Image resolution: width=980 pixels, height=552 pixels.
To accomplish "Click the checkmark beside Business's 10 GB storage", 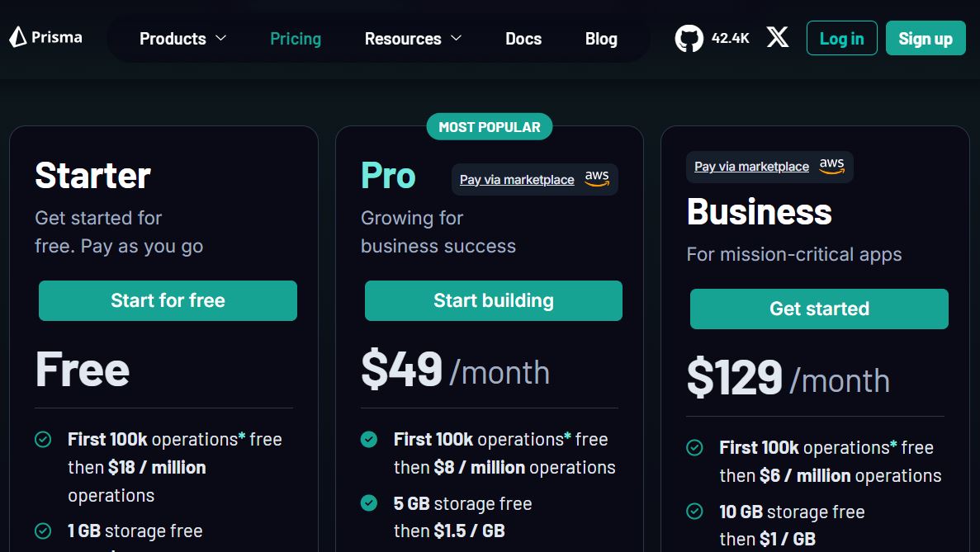I will (694, 512).
